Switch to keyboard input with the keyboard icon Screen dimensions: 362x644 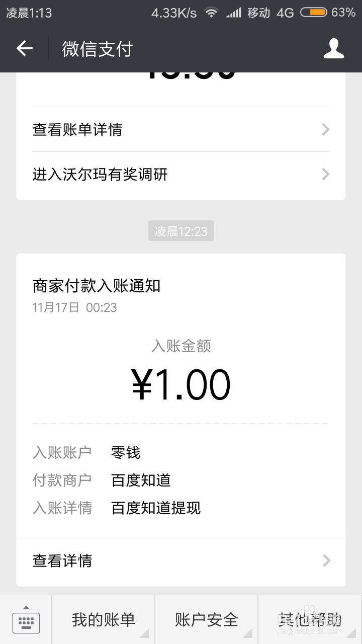click(26, 620)
